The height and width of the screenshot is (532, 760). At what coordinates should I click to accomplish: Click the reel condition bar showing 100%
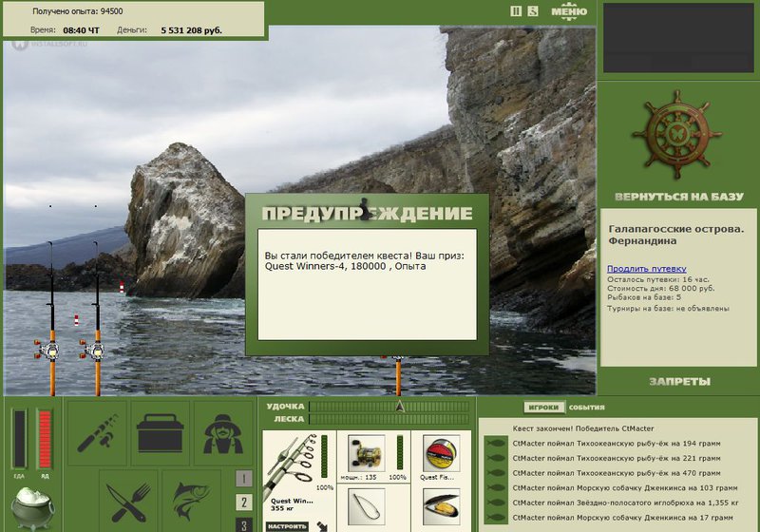pos(399,452)
